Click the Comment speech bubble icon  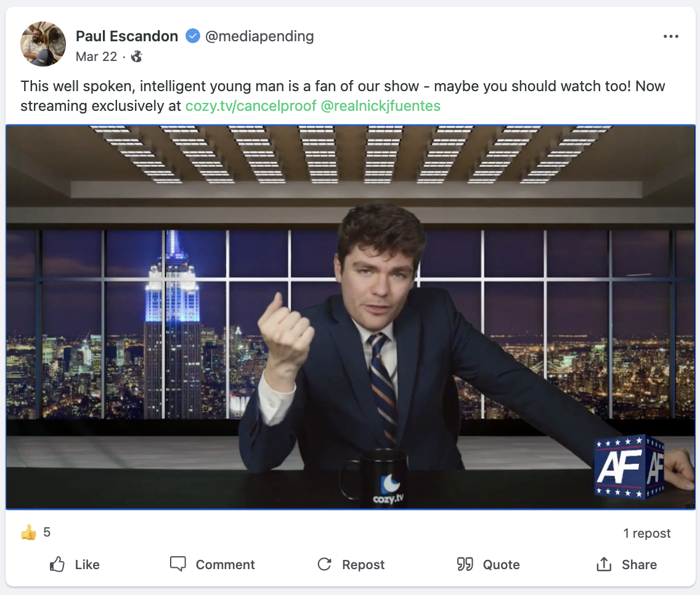[177, 564]
